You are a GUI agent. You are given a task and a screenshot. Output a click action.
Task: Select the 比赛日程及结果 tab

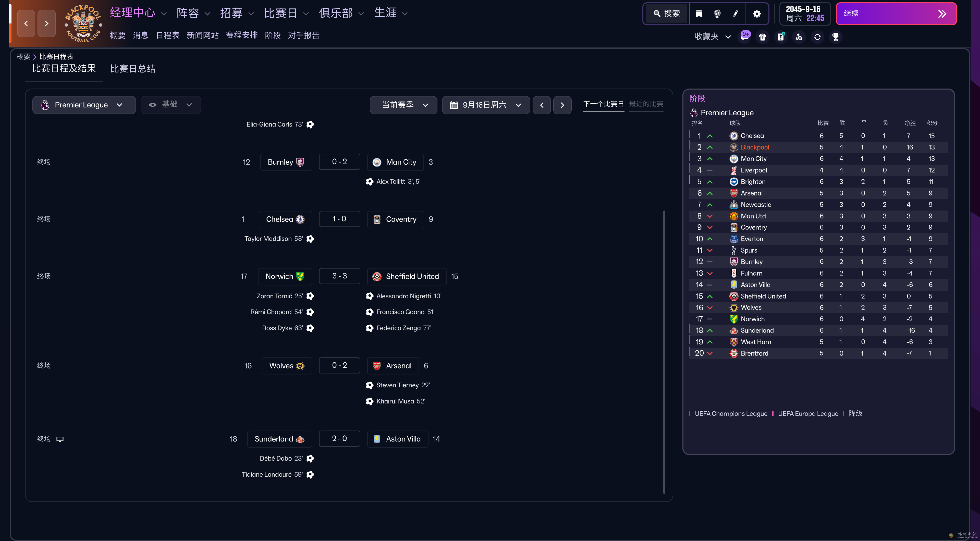(x=64, y=68)
